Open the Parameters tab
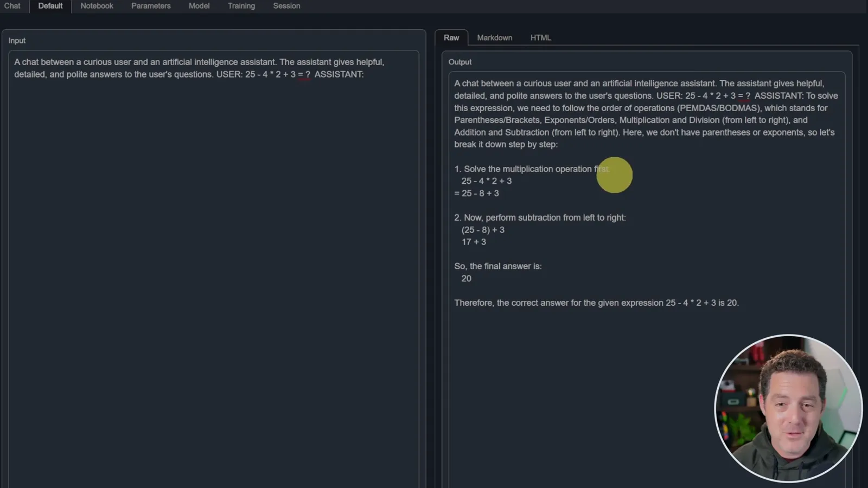This screenshot has width=868, height=488. click(x=151, y=6)
